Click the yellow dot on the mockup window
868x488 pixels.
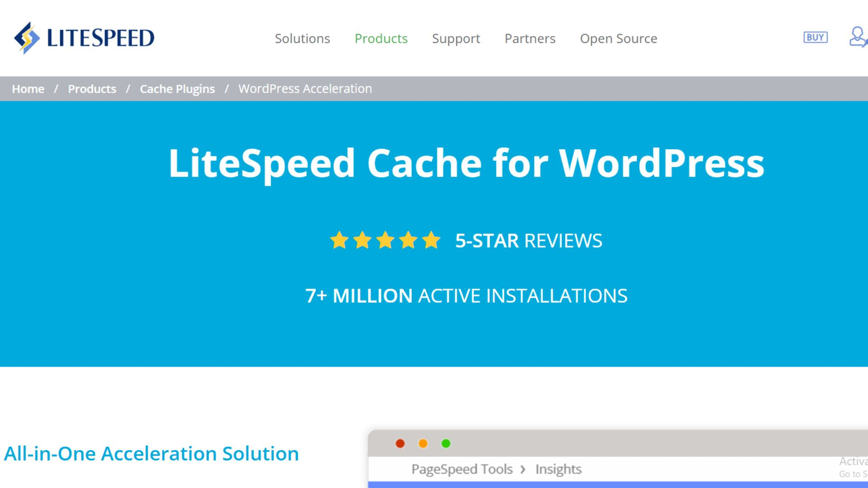coord(423,443)
